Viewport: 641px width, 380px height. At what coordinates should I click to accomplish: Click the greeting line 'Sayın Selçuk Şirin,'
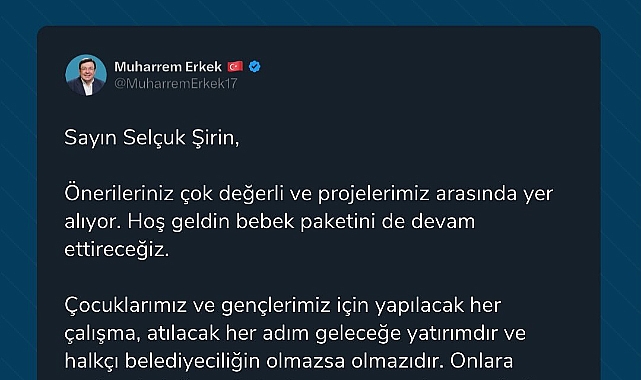(152, 138)
